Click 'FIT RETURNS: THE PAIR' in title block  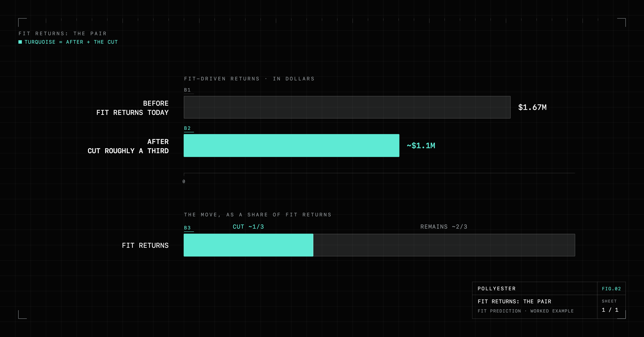(514, 302)
